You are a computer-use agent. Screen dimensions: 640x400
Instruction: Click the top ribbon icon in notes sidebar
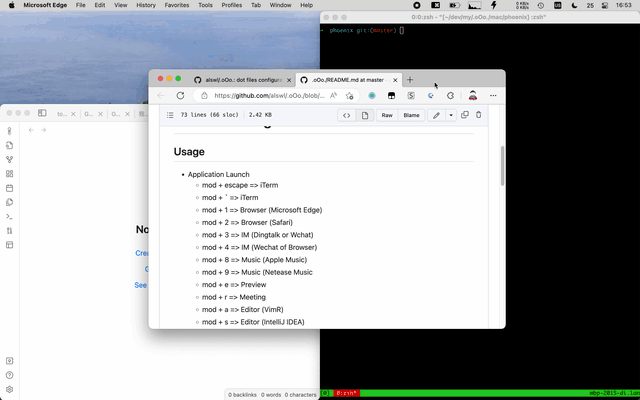[9, 131]
